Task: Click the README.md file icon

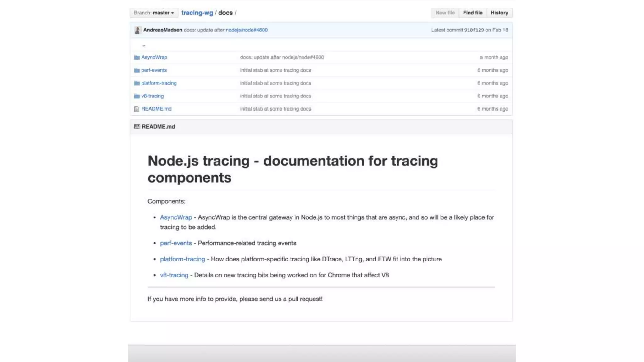Action: point(136,109)
